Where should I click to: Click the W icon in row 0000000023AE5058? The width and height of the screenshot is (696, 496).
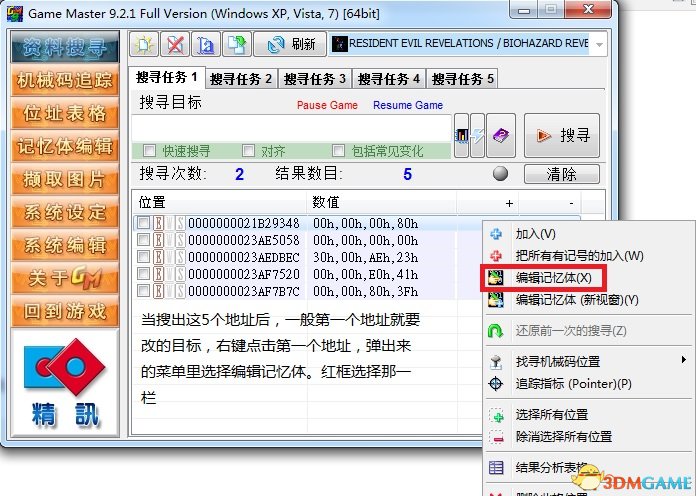(169, 240)
